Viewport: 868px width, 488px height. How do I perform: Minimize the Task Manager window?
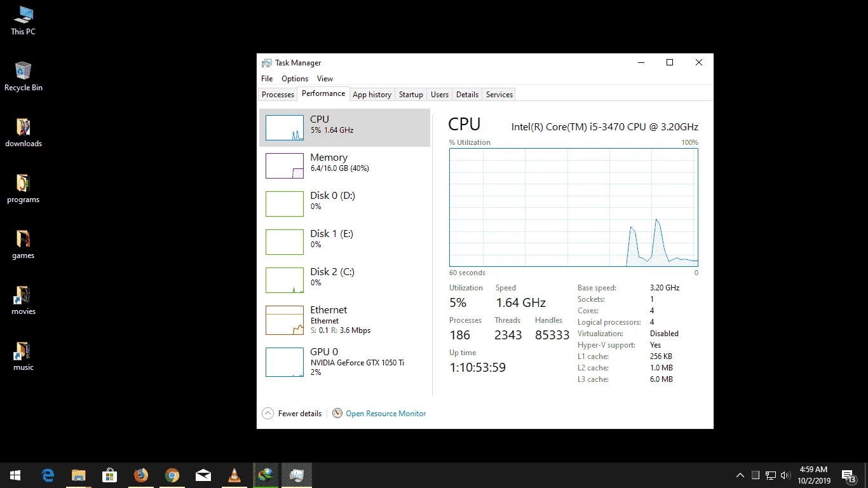[640, 62]
